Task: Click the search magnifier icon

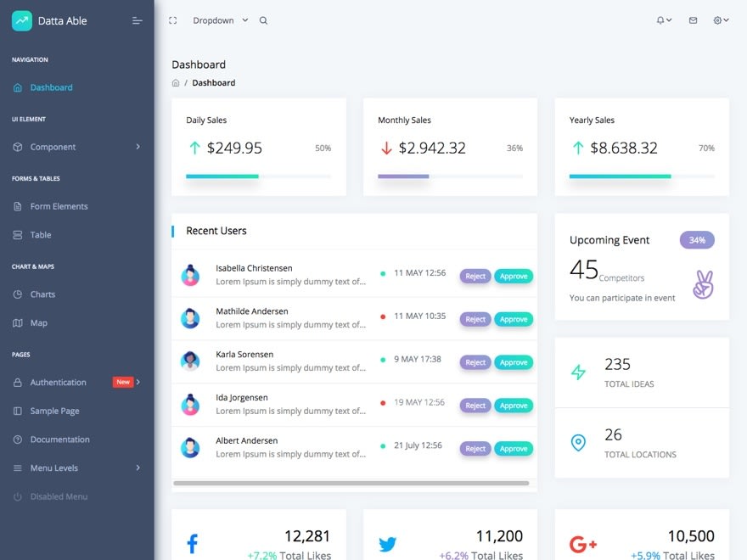Action: click(x=263, y=20)
